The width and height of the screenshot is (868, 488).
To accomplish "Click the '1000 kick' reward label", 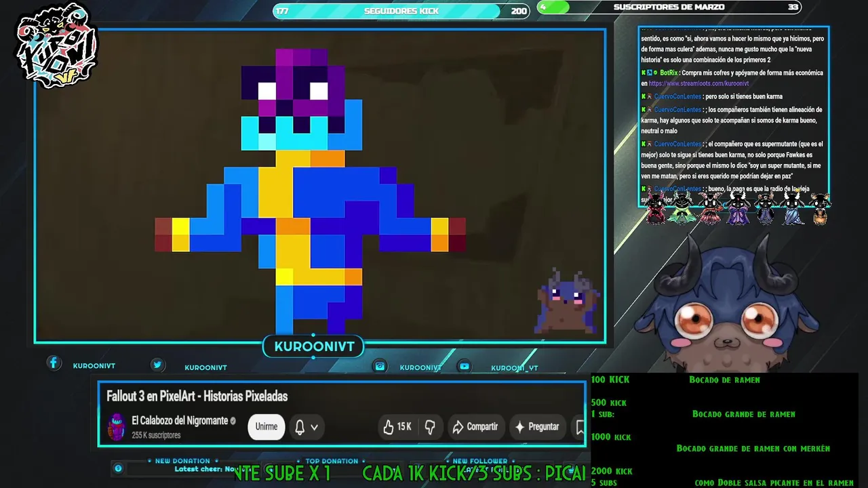I will pyautogui.click(x=611, y=437).
